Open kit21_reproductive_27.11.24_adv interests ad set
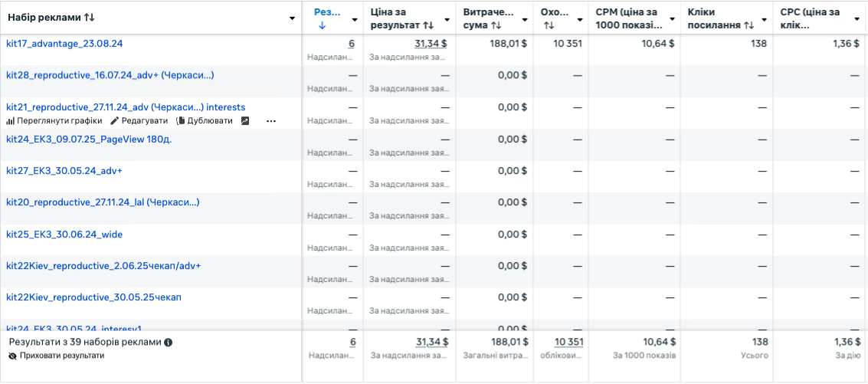 click(126, 107)
